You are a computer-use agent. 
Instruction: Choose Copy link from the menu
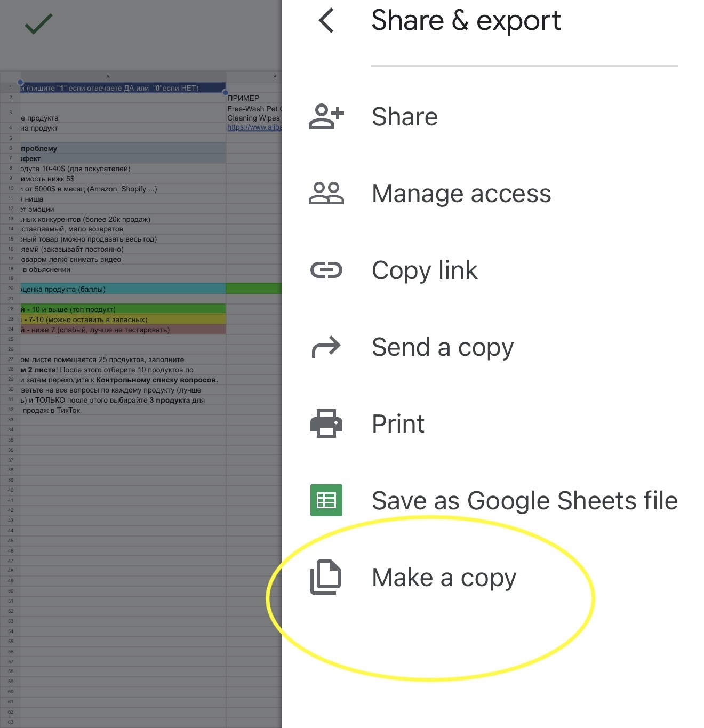[x=424, y=270]
